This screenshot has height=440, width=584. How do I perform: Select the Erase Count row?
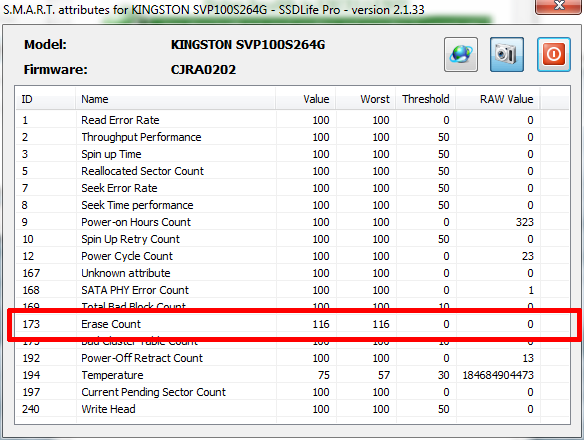pos(292,324)
